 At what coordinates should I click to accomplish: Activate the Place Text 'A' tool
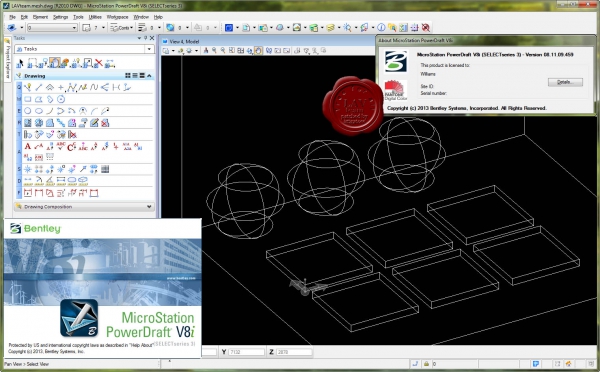[28, 146]
